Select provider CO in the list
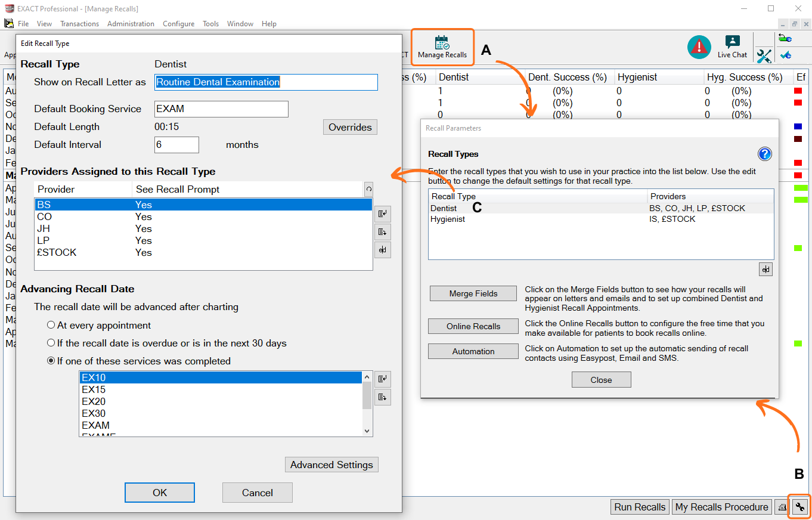Image resolution: width=812 pixels, height=520 pixels. tap(203, 217)
